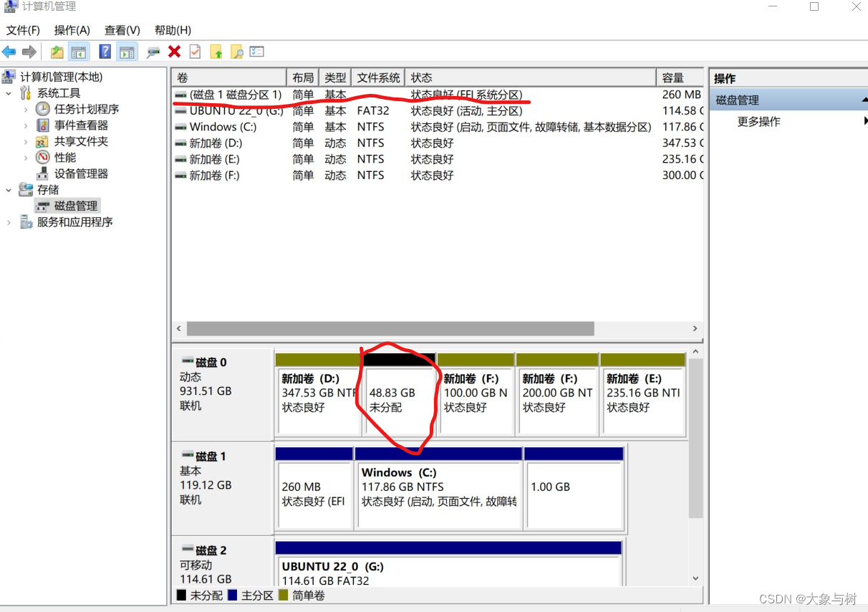Sort by the 类型 column header
Viewport: 868px width, 612px height.
(335, 77)
